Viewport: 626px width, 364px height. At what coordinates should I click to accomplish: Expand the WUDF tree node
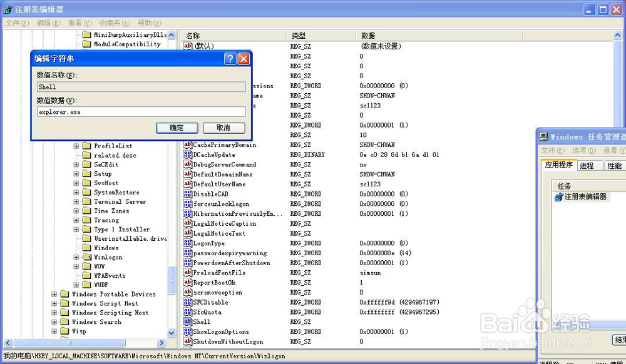[76, 285]
